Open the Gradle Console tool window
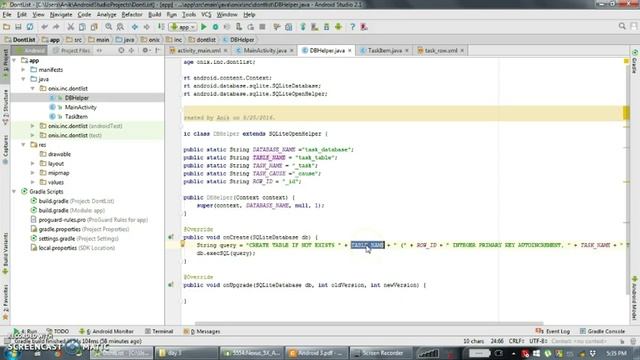Image resolution: width=640 pixels, height=360 pixels. [602, 331]
